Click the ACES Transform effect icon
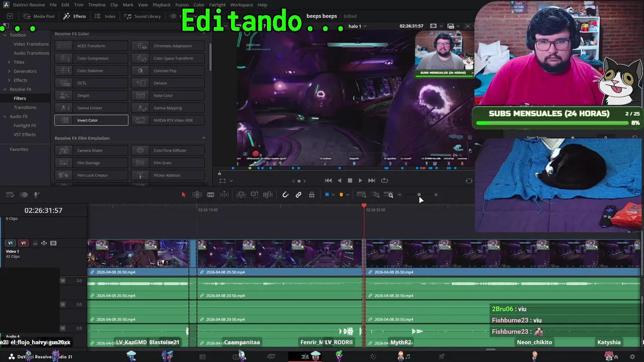The image size is (644, 362). pos(64,46)
